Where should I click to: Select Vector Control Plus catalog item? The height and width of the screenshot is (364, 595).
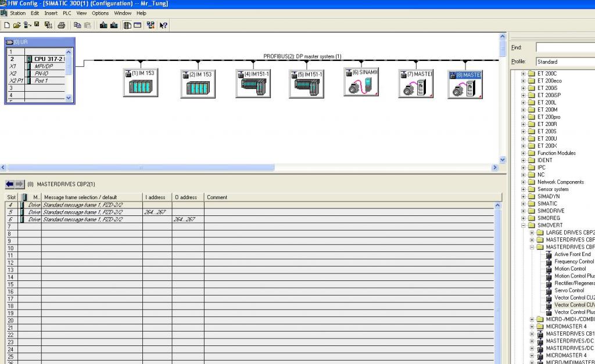(575, 312)
